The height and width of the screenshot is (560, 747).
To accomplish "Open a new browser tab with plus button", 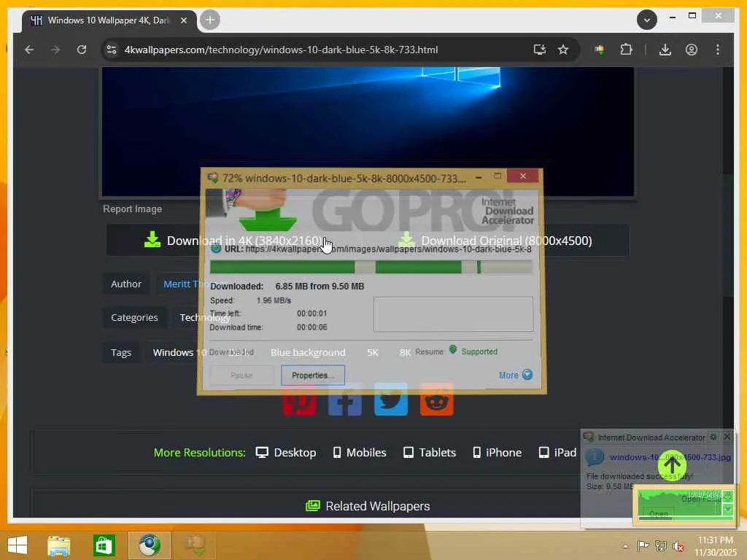I will coord(209,20).
